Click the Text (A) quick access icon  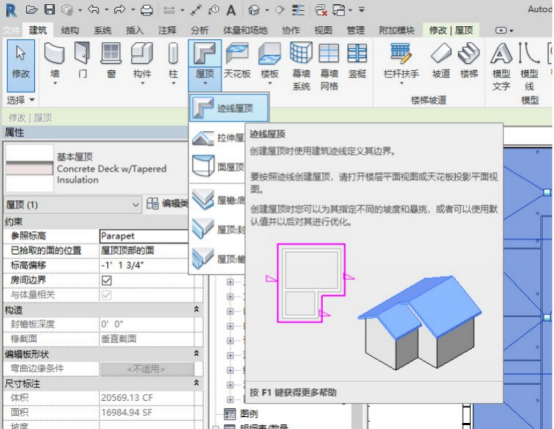[x=231, y=10]
